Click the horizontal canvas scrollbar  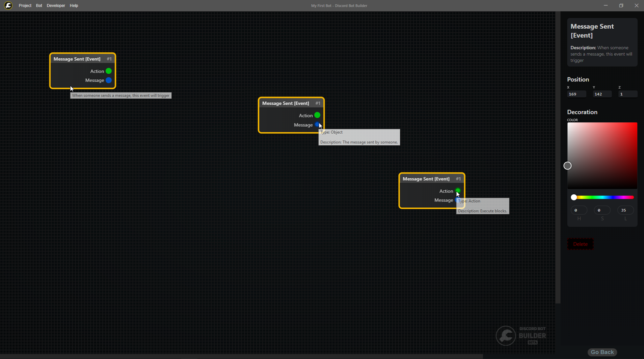click(x=241, y=357)
